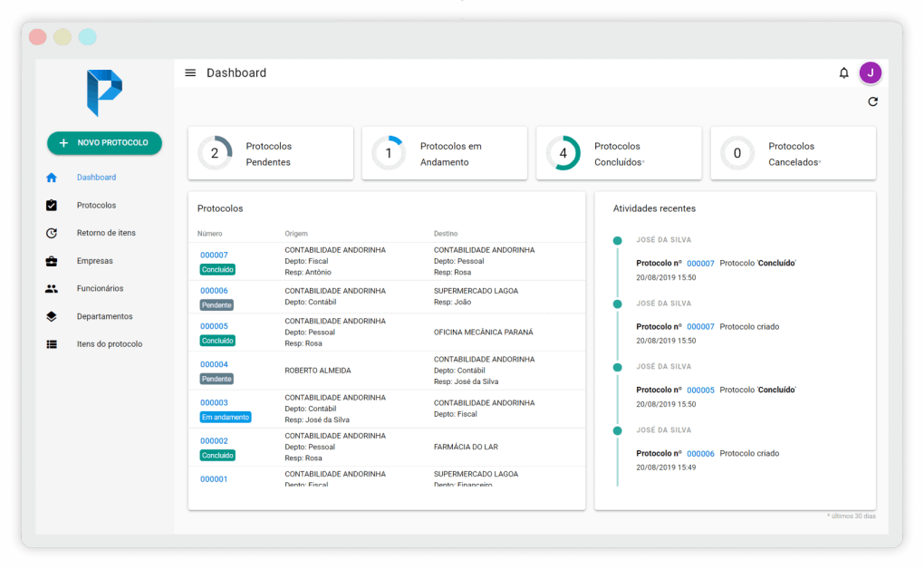Click the Funcionários people icon
The height and width of the screenshot is (569, 924).
pyautogui.click(x=52, y=289)
